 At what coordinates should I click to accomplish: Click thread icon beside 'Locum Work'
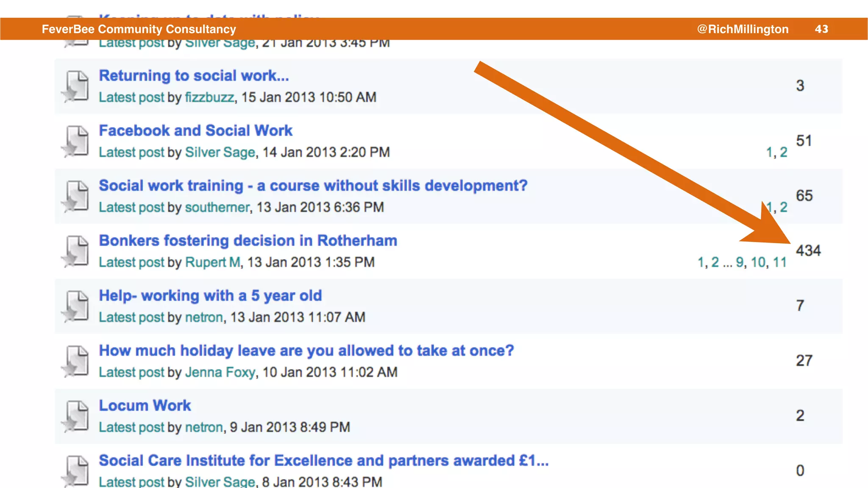[75, 416]
